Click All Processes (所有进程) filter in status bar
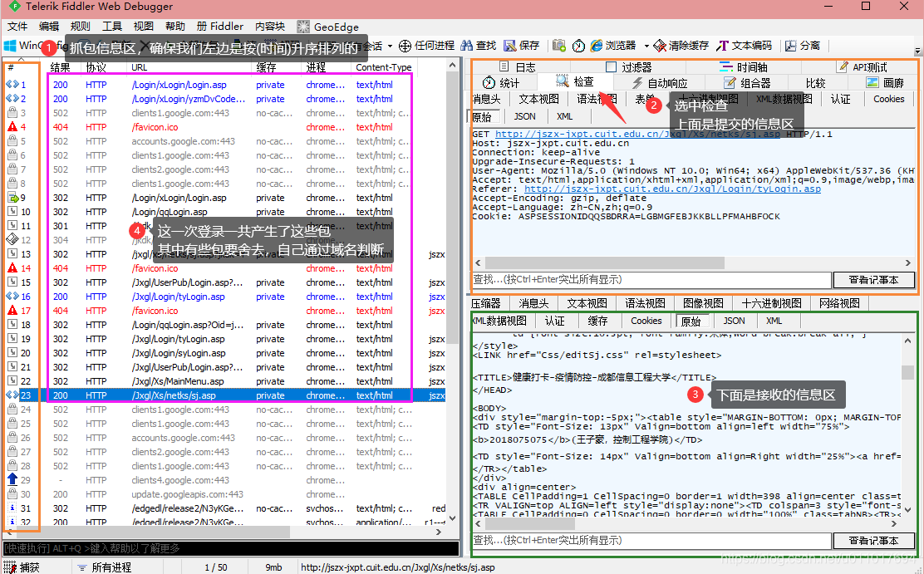 point(105,567)
